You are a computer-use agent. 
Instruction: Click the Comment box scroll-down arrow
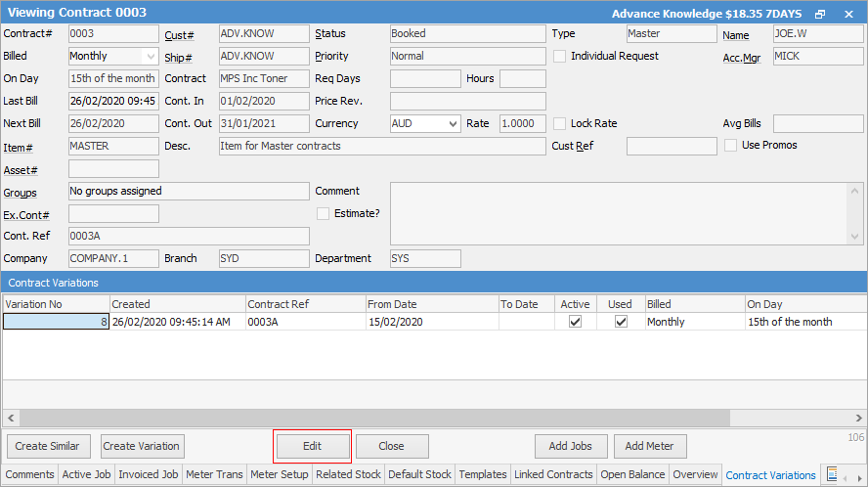pyautogui.click(x=856, y=236)
